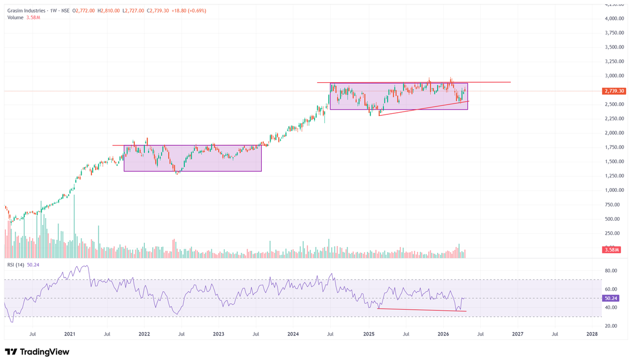This screenshot has height=364, width=632.
Task: Click the 3.58M volume badge
Action: coord(612,250)
